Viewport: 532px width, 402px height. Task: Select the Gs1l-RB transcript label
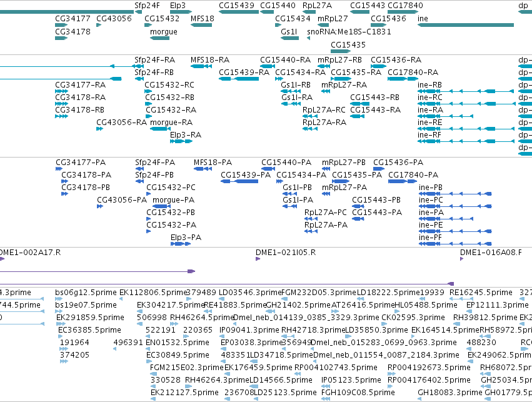point(296,85)
